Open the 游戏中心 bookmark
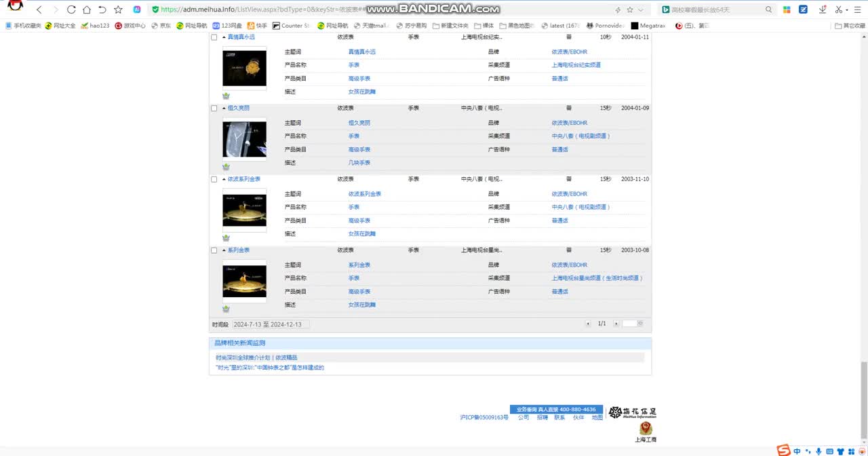 (130, 26)
